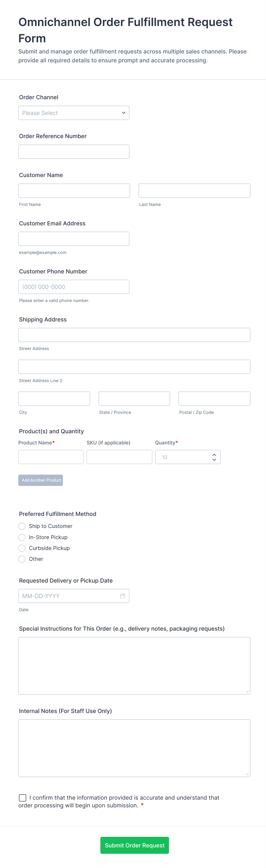Image resolution: width=266 pixels, height=868 pixels.
Task: Click the Last Name input
Action: point(194,190)
